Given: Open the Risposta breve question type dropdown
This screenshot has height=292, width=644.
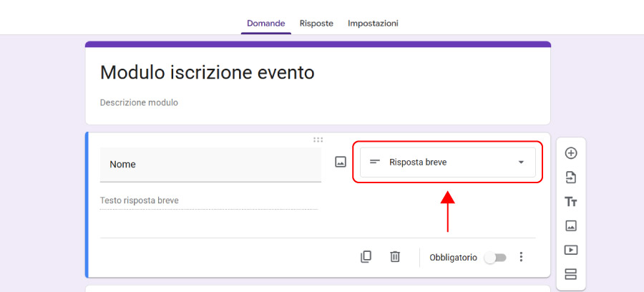Looking at the screenshot, I should pos(447,162).
